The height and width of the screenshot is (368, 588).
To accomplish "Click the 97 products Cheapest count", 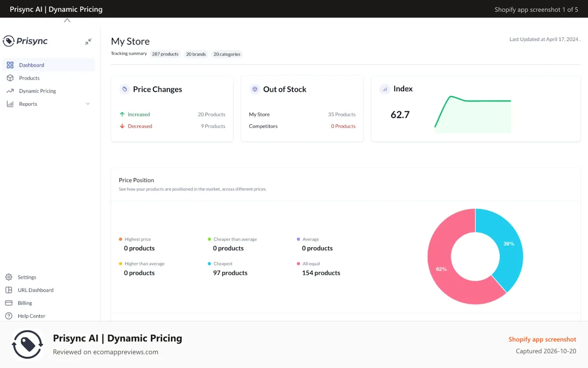I will click(230, 273).
